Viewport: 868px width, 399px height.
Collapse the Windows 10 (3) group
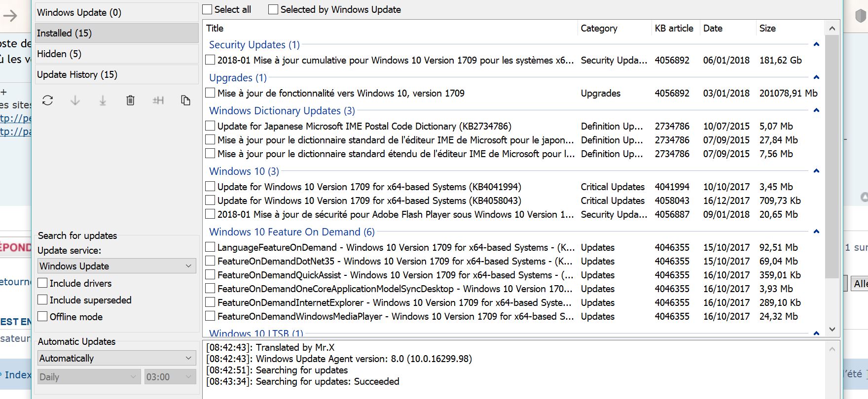(816, 171)
